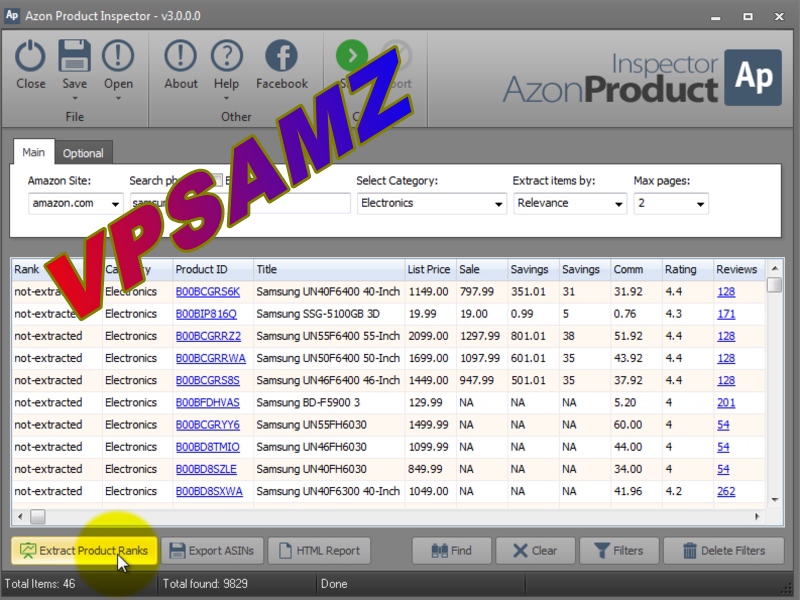Click the Delete Filters button
The width and height of the screenshot is (800, 600).
click(723, 551)
